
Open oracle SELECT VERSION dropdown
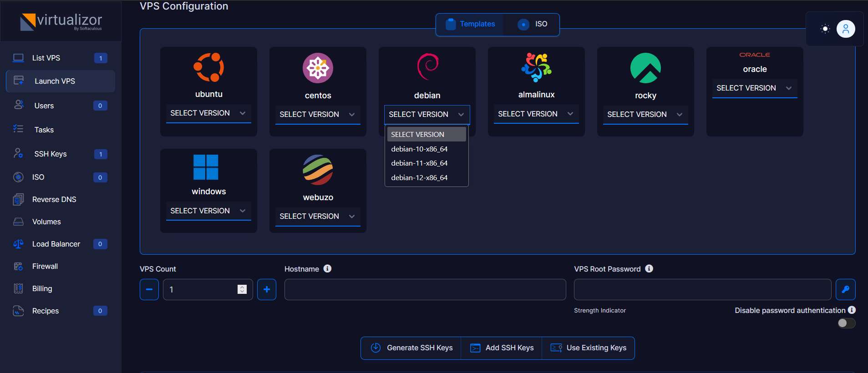[x=755, y=88]
